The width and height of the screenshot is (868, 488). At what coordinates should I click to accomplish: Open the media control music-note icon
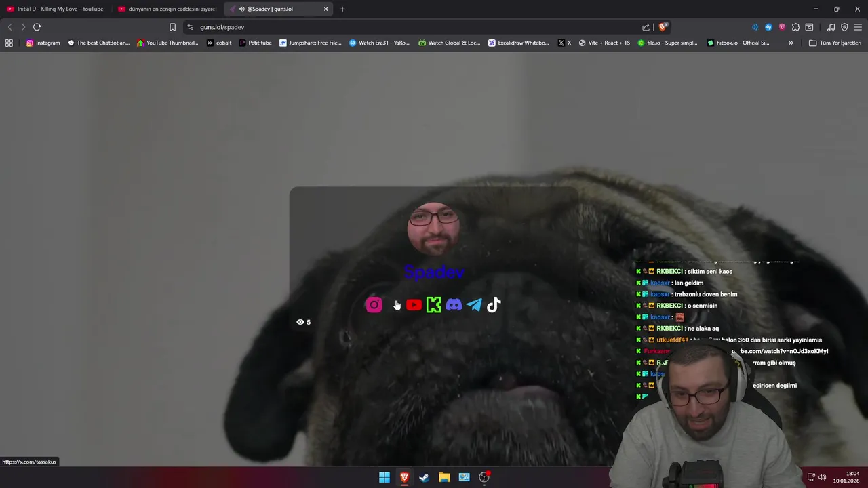(x=831, y=27)
